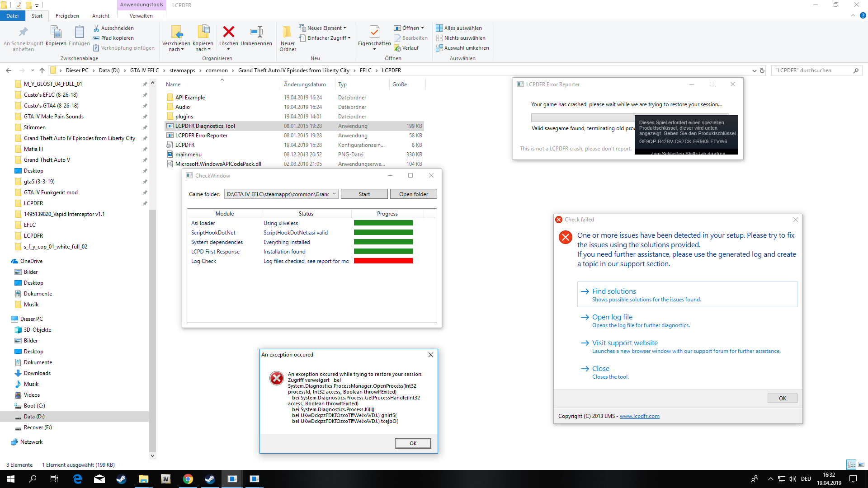Screen dimensions: 868x488
Task: Click the red Löschen delete icon
Action: (x=228, y=32)
